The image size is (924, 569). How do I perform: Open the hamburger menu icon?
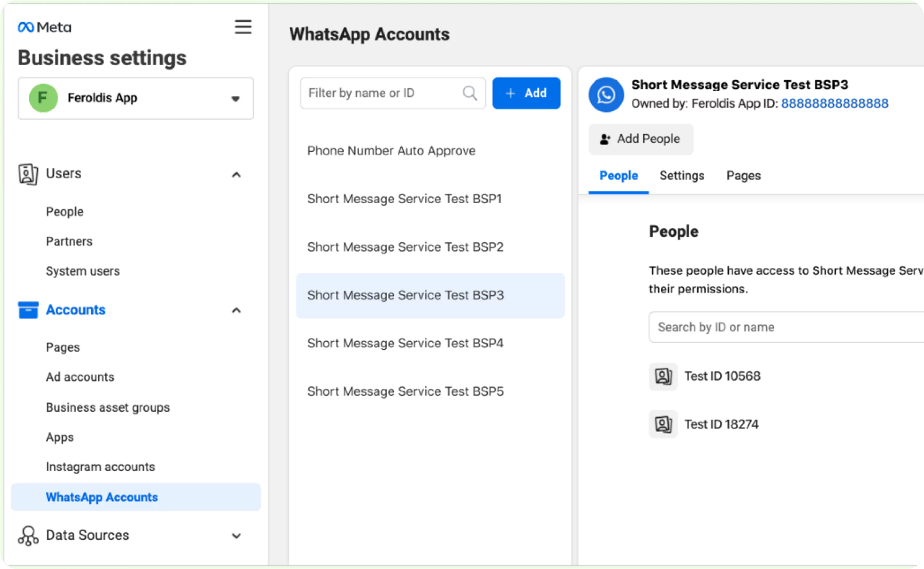243,27
